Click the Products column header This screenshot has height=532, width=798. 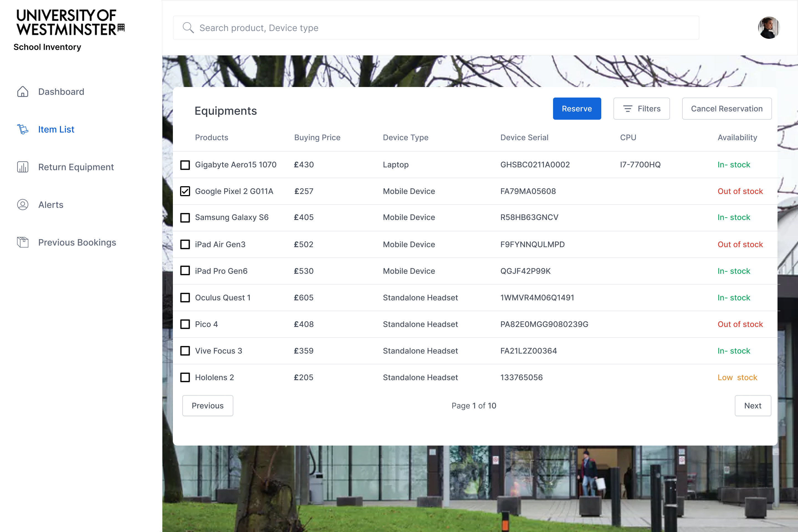(x=211, y=137)
